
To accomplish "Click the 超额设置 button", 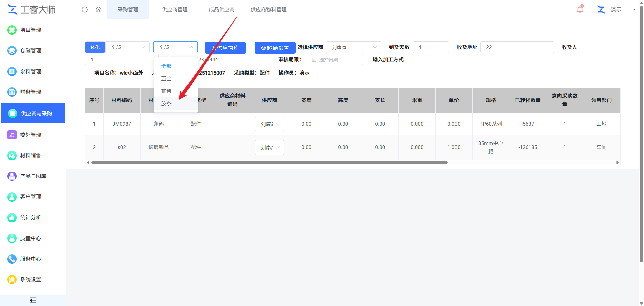I will pyautogui.click(x=275, y=48).
